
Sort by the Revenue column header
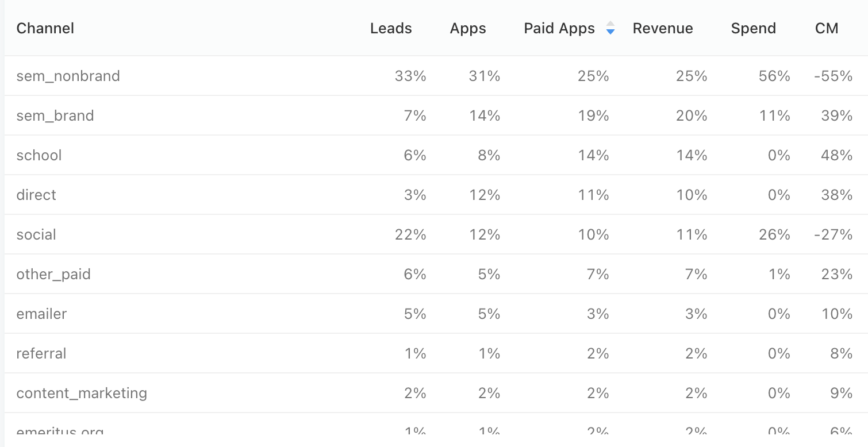coord(663,28)
